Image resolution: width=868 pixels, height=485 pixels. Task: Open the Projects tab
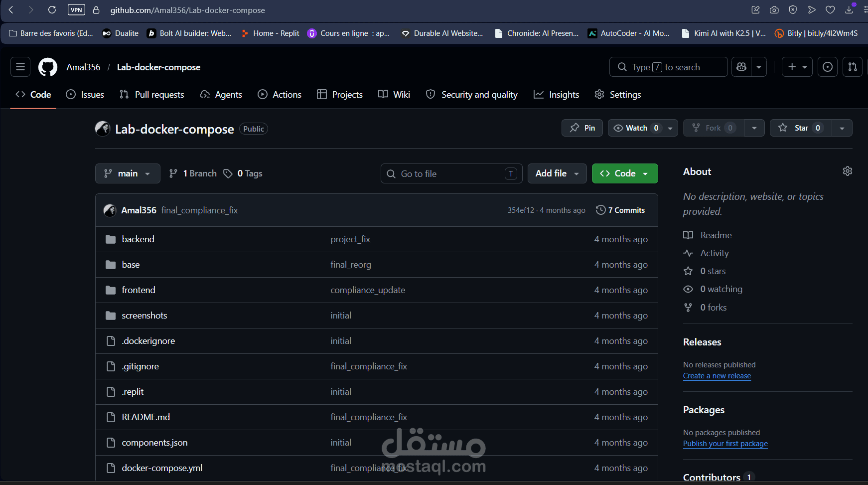(340, 95)
